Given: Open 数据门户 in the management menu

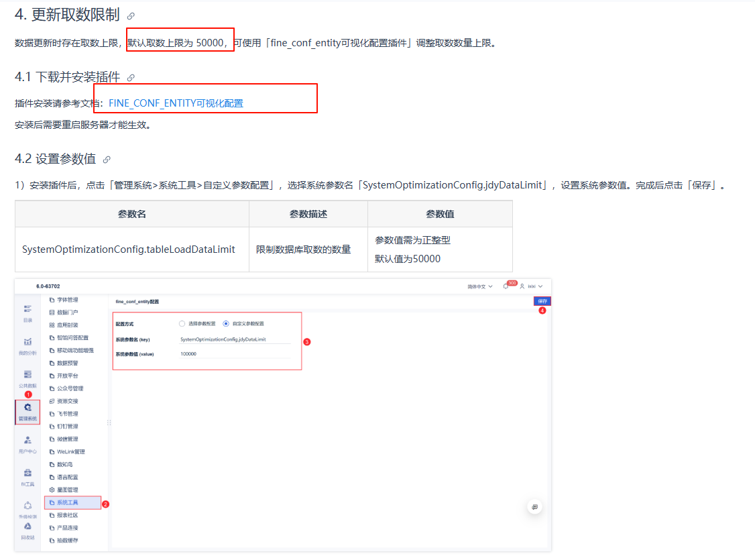Looking at the screenshot, I should point(67,313).
